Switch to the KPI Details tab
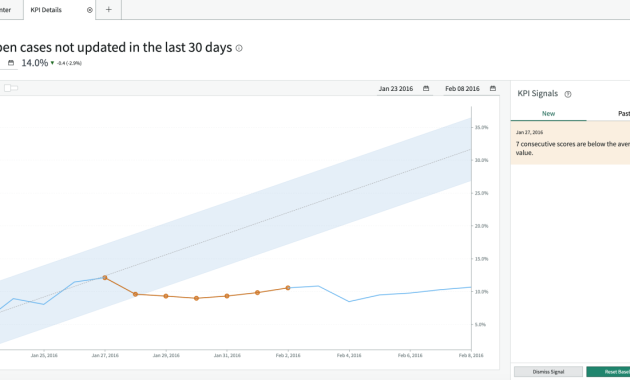630x380 pixels. click(x=46, y=10)
